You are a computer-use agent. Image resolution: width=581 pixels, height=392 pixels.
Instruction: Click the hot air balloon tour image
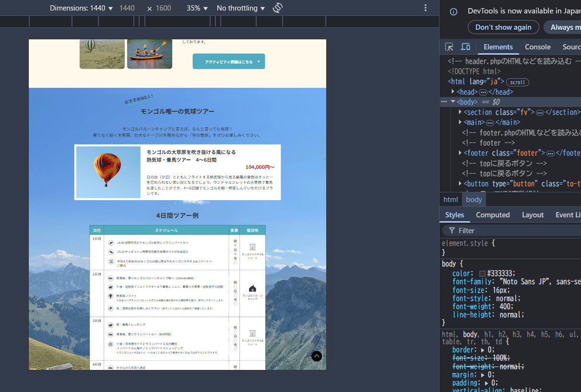(108, 172)
